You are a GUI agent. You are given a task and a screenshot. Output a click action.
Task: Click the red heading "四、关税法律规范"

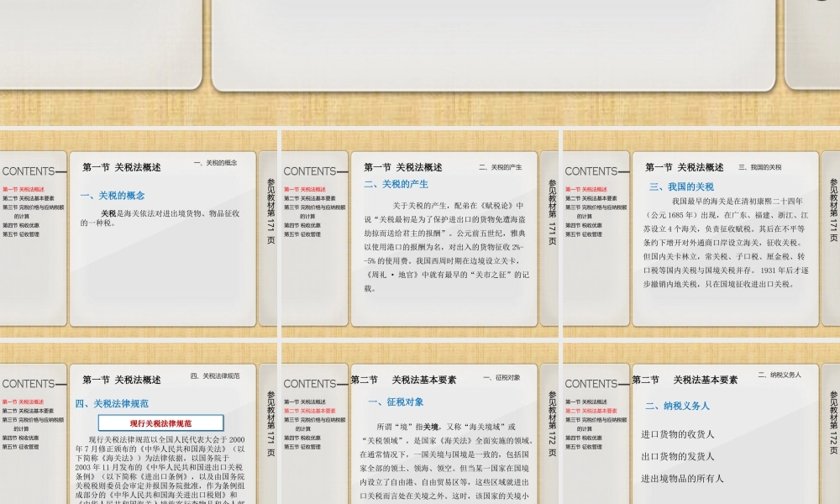[x=113, y=403]
